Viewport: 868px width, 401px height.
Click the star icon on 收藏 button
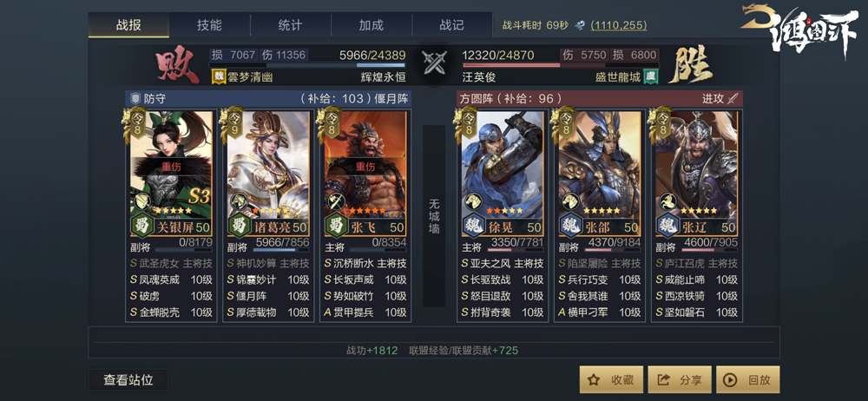coord(594,380)
